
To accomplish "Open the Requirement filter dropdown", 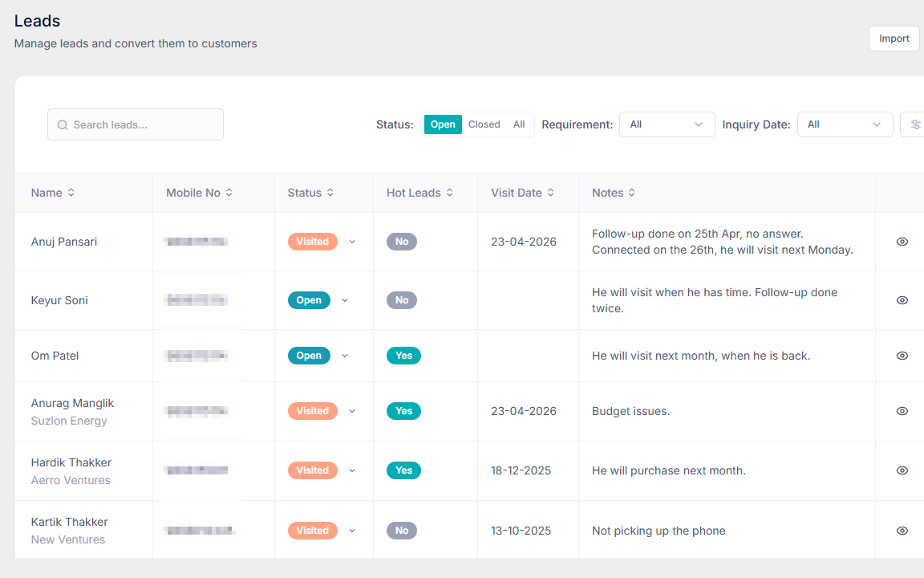I will (x=667, y=124).
